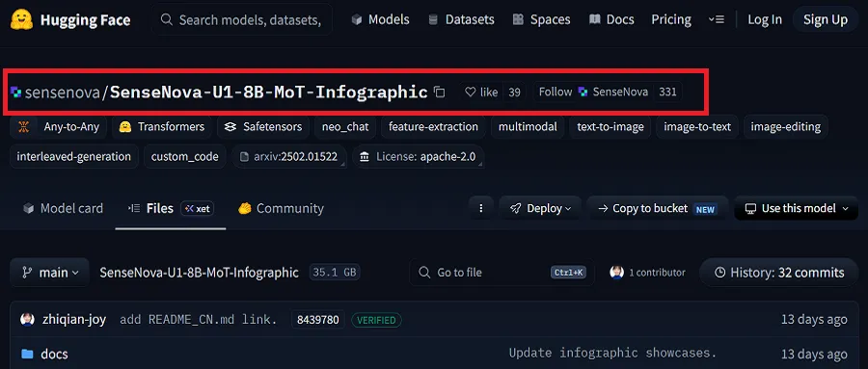The width and height of the screenshot is (868, 369).
Task: Open zhiqian-joy's profile link
Action: pyautogui.click(x=74, y=320)
